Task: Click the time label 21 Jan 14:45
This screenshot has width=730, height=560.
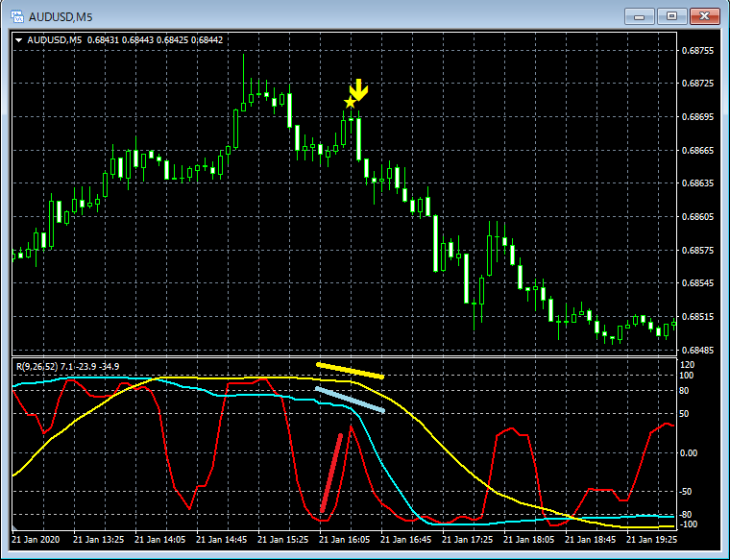Action: (221, 540)
